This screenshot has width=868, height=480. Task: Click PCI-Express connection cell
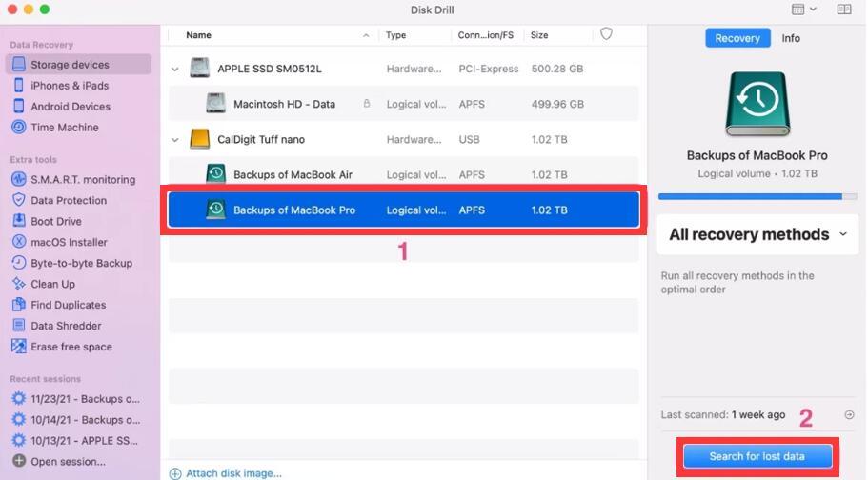coord(488,69)
